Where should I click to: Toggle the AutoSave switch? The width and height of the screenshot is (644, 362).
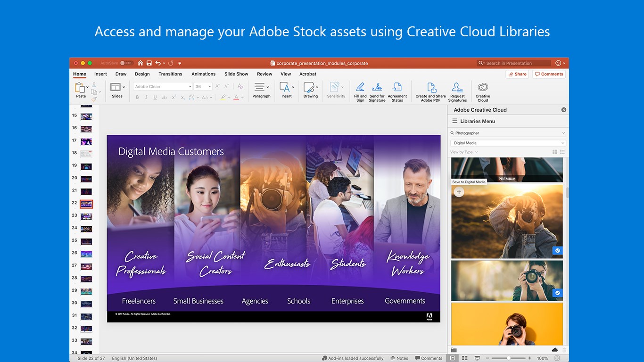coord(126,63)
